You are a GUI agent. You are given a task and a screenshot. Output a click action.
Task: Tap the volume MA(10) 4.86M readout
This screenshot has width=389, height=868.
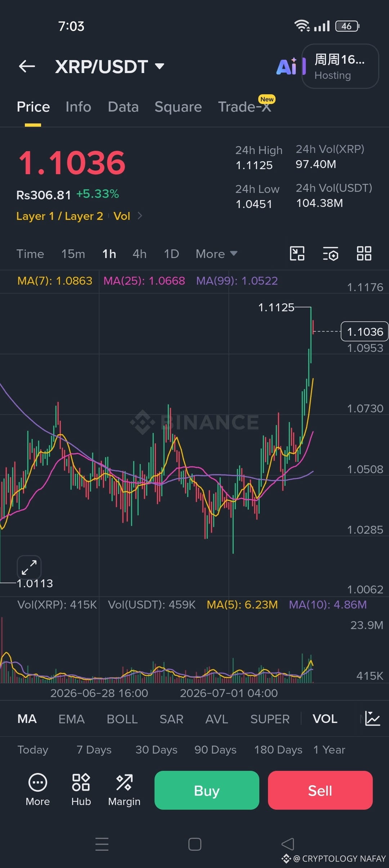coord(328,605)
